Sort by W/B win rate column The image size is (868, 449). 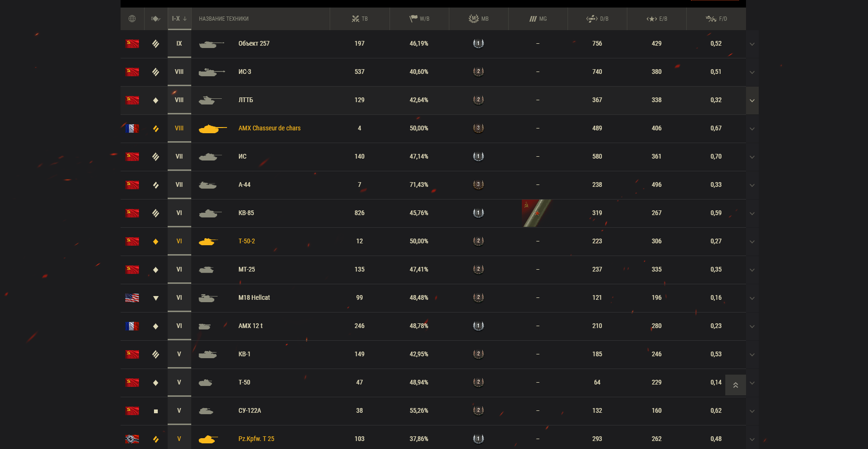click(x=419, y=19)
